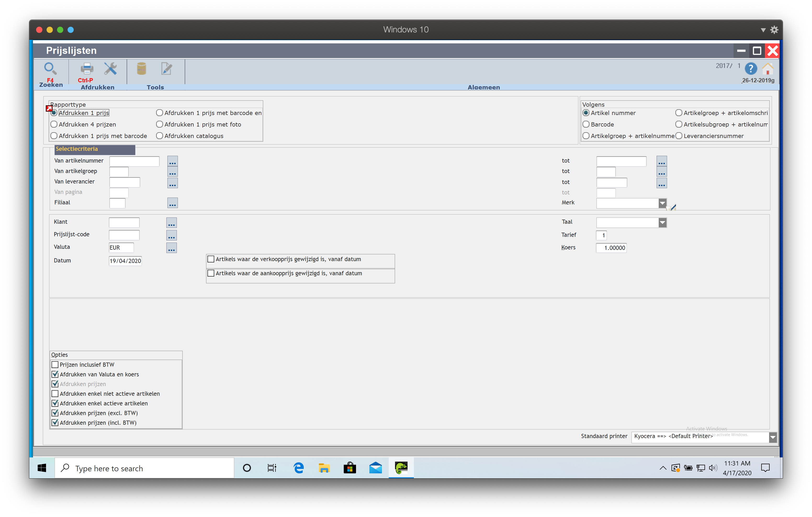Select the Afdrukken catalogus radio option
This screenshot has width=812, height=517.
[x=160, y=136]
